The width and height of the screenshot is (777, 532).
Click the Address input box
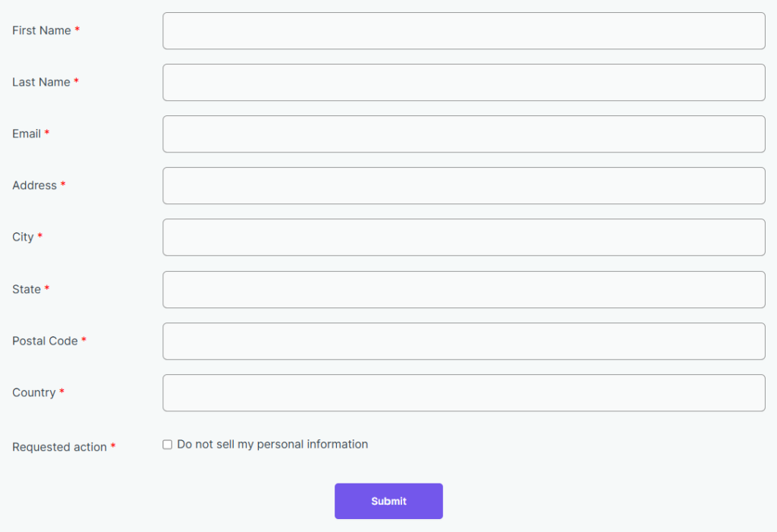(464, 185)
